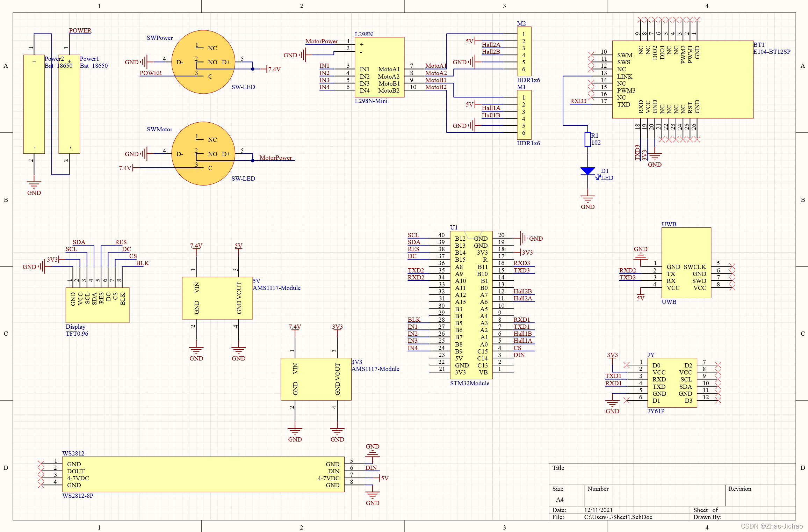Click the 3V3 AMS1117-Module regulator block
Image resolution: width=808 pixels, height=532 pixels.
pos(316,379)
